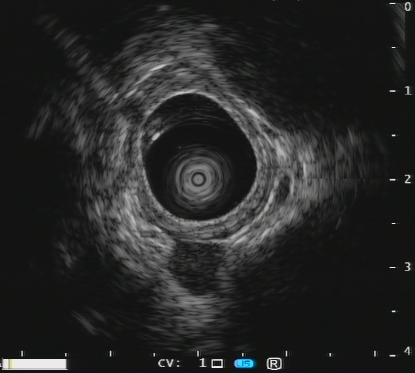
Task: Click the bright echo spot inside dark lumen
Action: (x=155, y=136)
